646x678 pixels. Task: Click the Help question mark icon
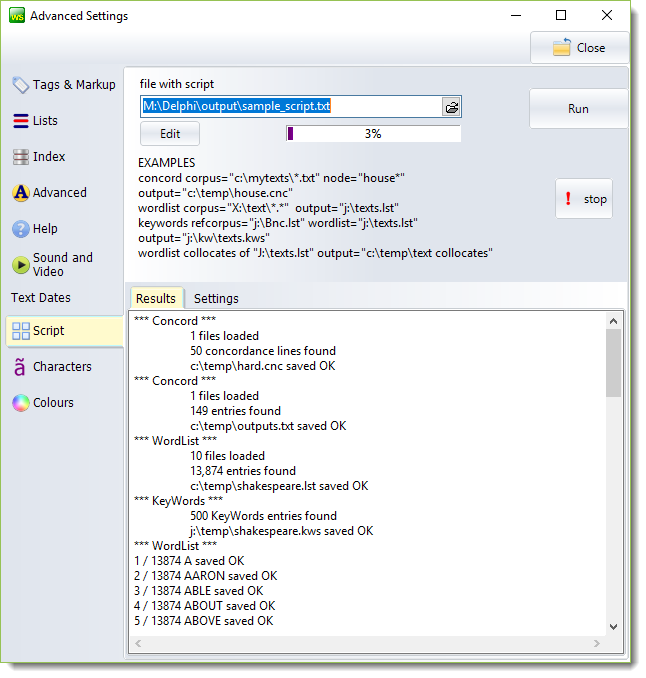(x=20, y=229)
